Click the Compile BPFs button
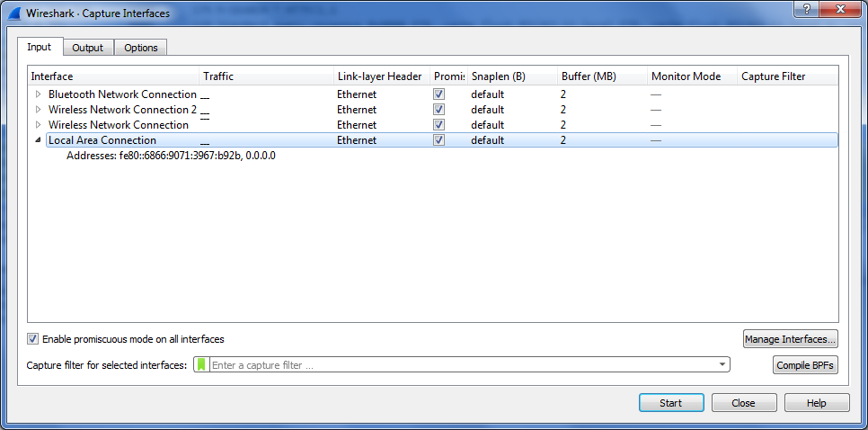Screen dimensions: 868x430 click(x=805, y=365)
